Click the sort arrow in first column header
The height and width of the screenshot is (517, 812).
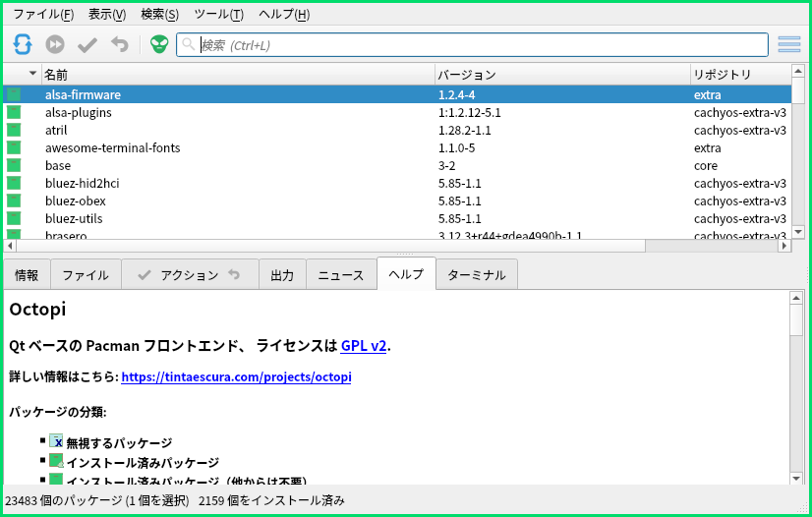32,74
